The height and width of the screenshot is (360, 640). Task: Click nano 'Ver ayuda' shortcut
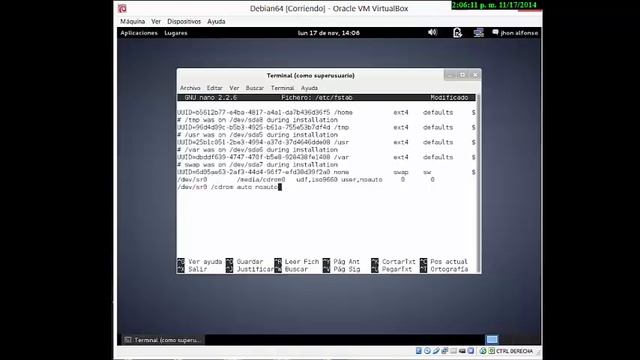pyautogui.click(x=200, y=262)
